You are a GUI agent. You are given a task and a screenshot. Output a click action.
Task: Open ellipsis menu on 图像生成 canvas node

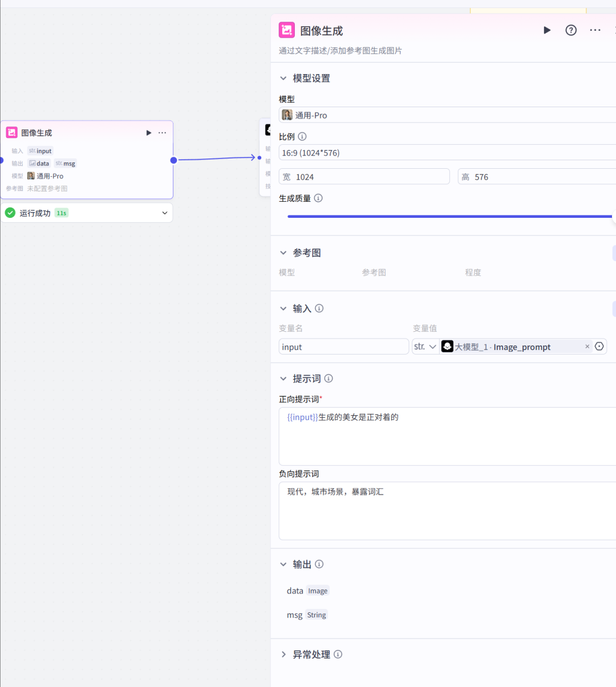pyautogui.click(x=163, y=133)
